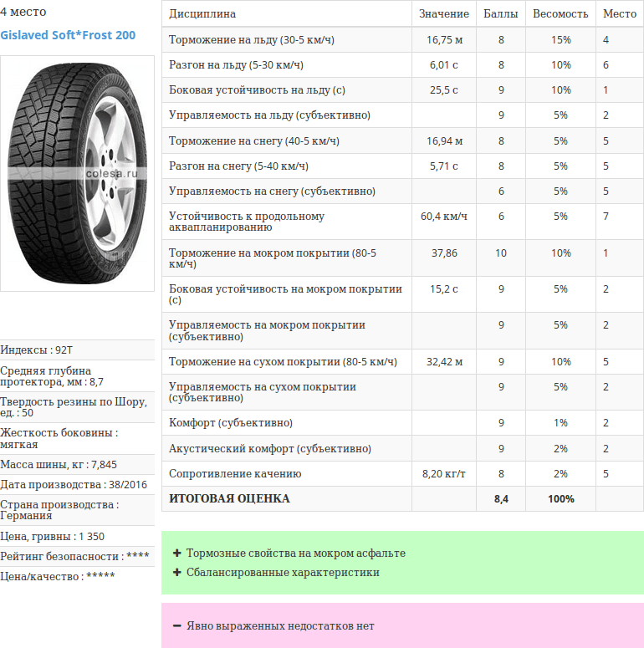Select the Торможение на льду row
The image size is (644, 648).
pyautogui.click(x=251, y=40)
